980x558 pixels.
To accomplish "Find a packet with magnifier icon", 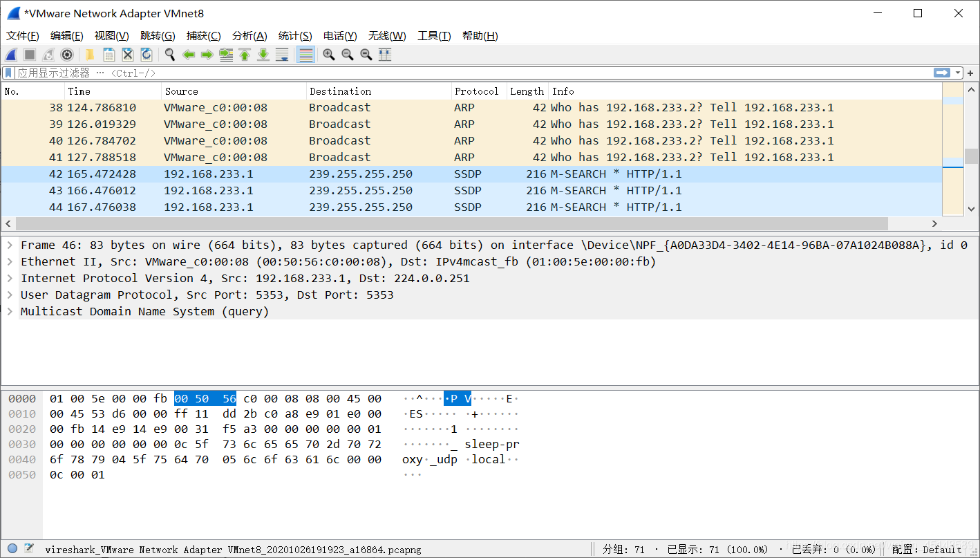I will pos(169,55).
